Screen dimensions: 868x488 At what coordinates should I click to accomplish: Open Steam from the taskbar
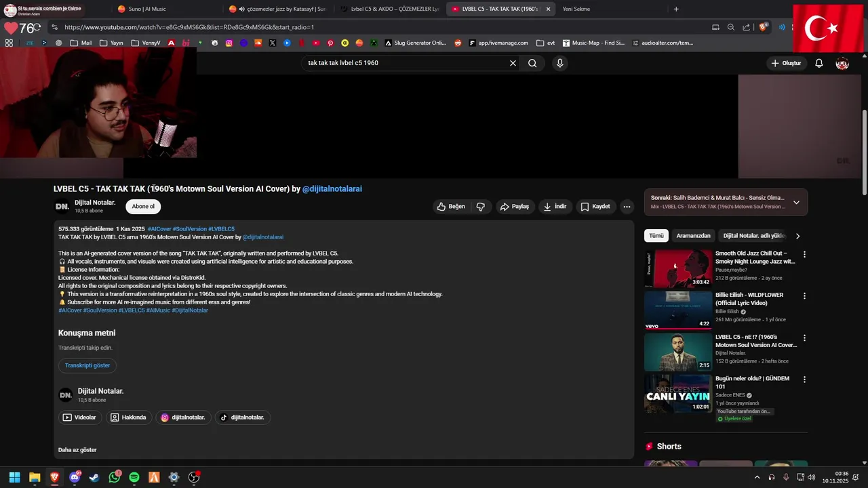tap(94, 477)
